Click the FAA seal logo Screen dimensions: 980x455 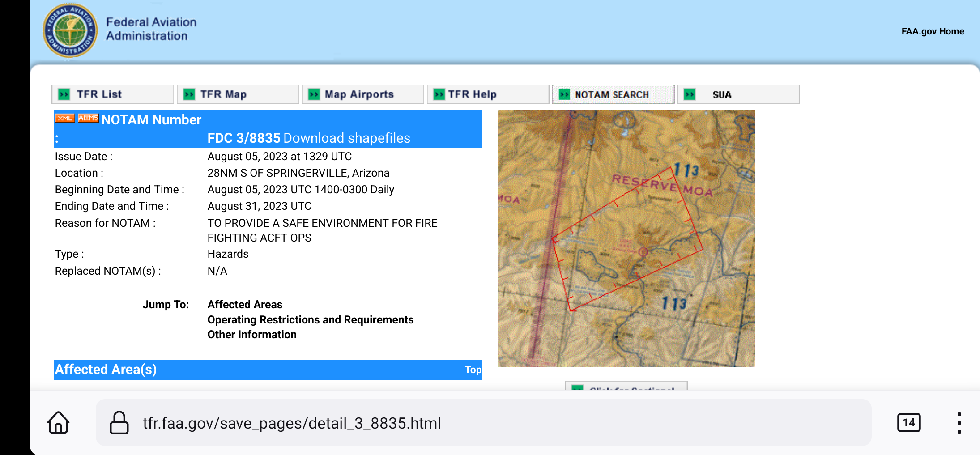click(x=70, y=30)
